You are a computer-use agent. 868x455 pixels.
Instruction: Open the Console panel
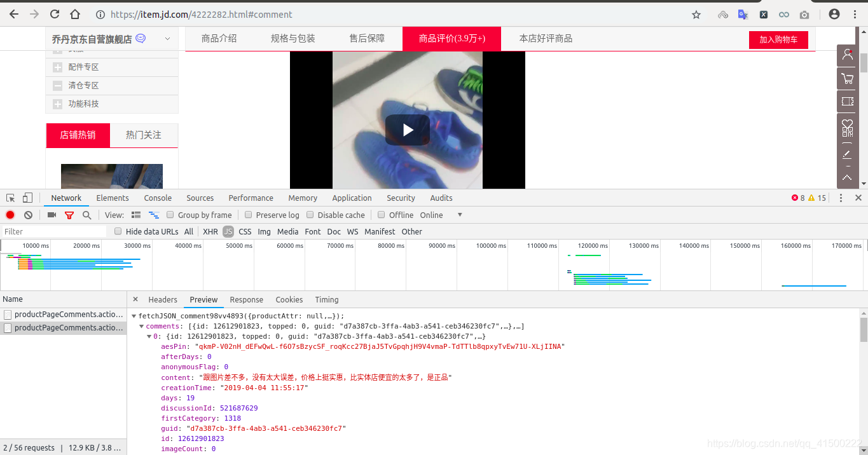(158, 198)
